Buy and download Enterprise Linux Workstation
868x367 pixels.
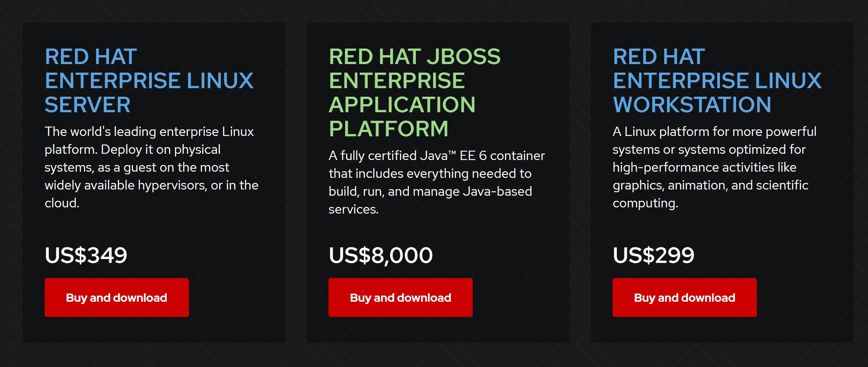pos(685,297)
